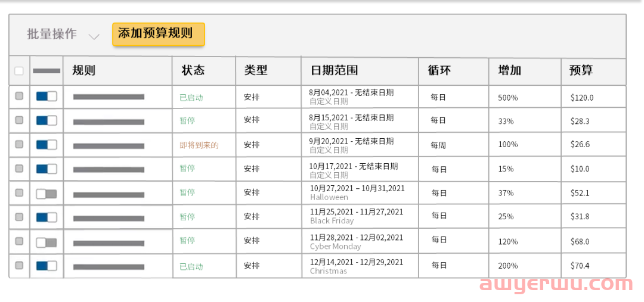The height and width of the screenshot is (302, 644).
Task: Check the Halloween row checkbox
Action: click(19, 192)
